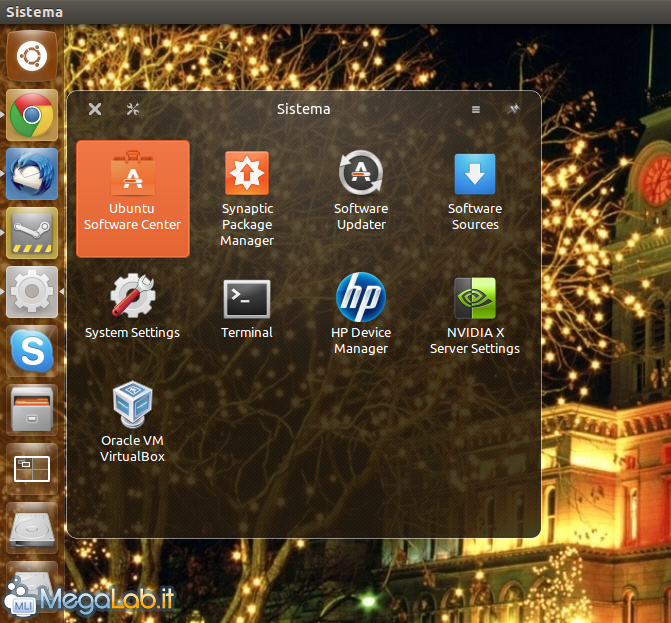Open System Settings in Sistema panel
Screen dimensions: 671x623
(x=133, y=306)
